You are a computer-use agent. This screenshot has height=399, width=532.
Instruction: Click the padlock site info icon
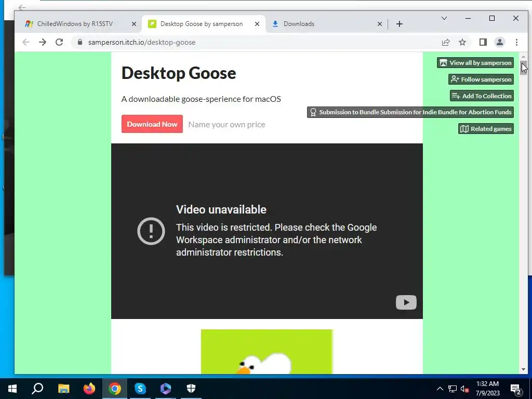point(80,42)
